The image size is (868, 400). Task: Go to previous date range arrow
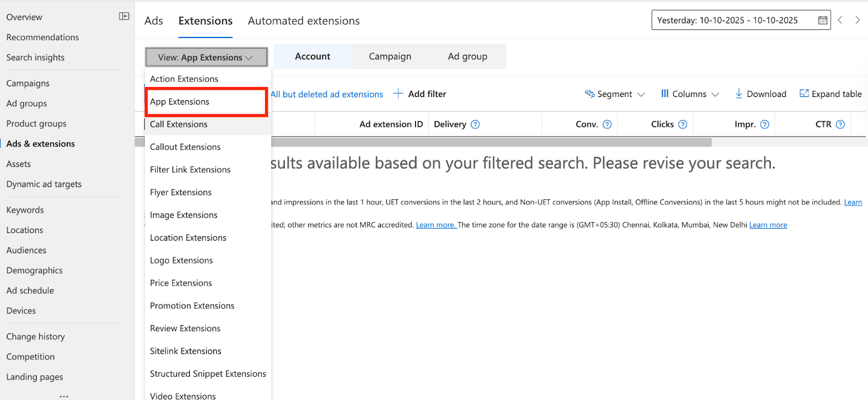840,20
